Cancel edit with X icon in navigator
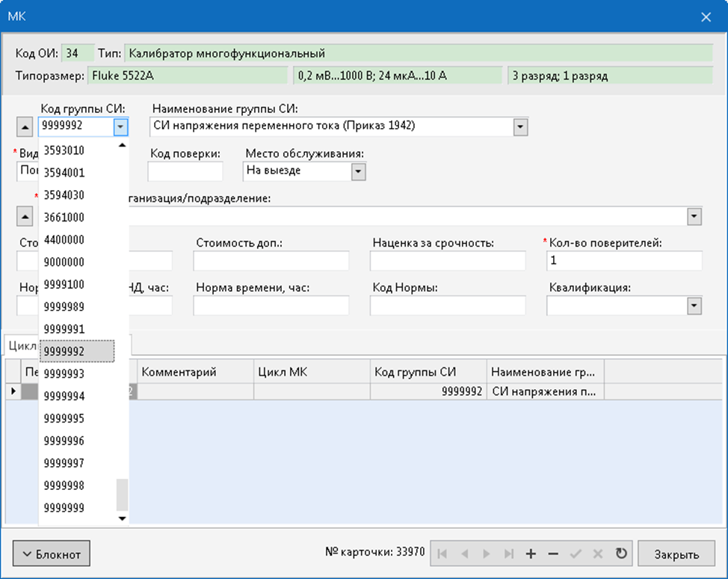The image size is (728, 579). (597, 554)
